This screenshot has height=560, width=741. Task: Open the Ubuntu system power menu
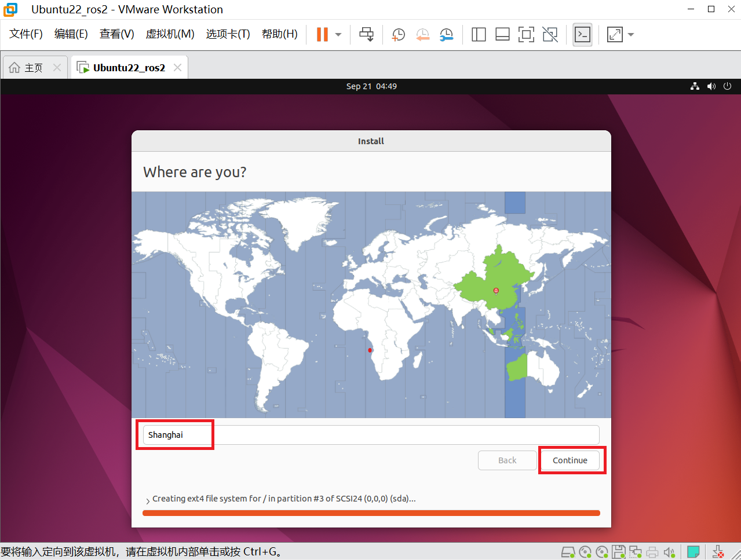(x=727, y=86)
